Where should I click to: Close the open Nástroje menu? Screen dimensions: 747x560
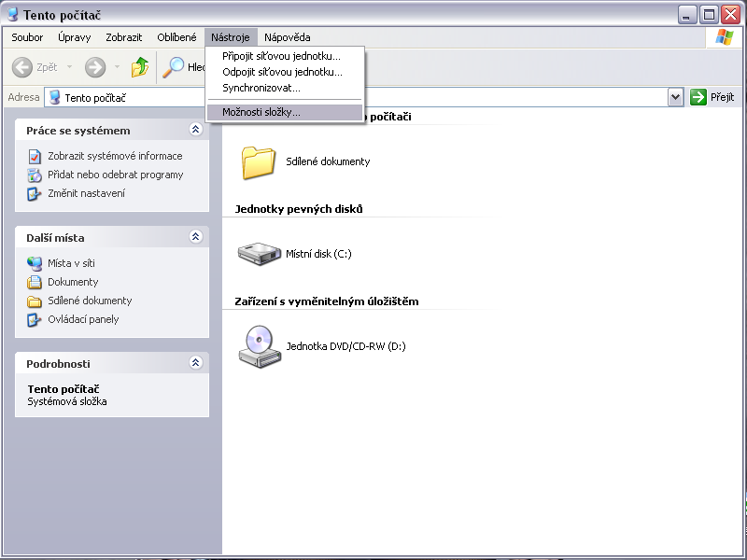[231, 37]
